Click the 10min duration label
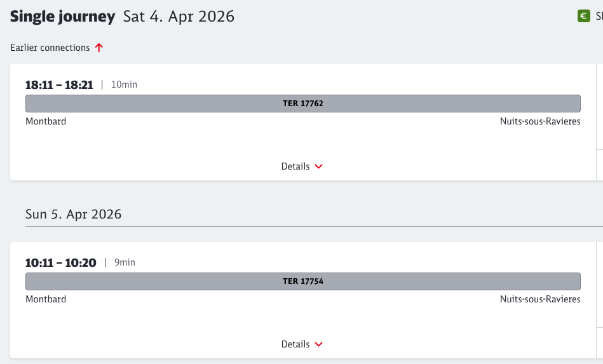603x364 pixels. (x=124, y=84)
